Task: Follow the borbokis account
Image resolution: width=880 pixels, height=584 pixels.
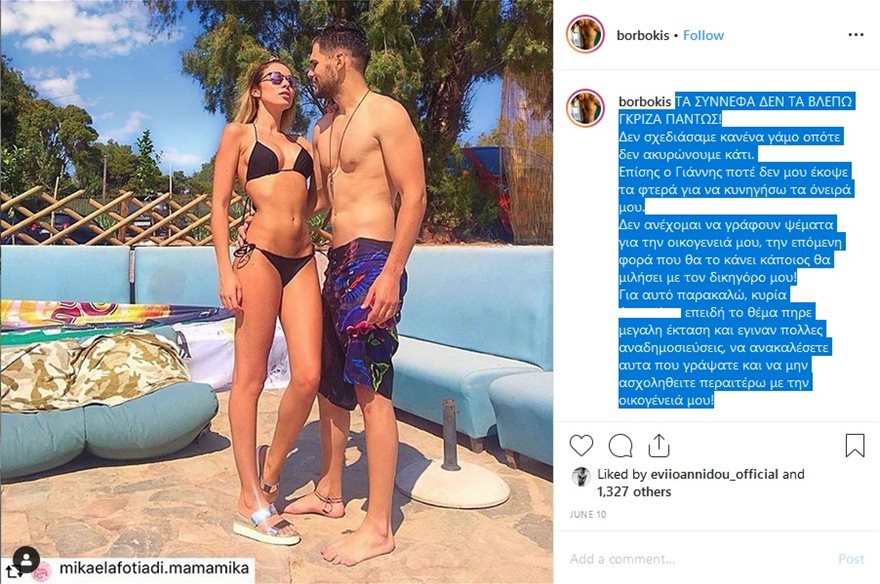Action: [x=703, y=35]
